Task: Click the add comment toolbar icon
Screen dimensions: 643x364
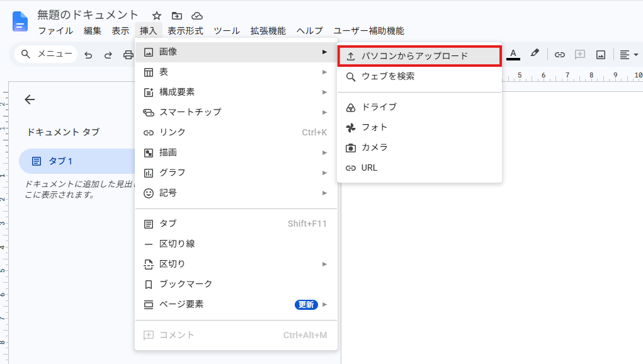Action: [580, 55]
